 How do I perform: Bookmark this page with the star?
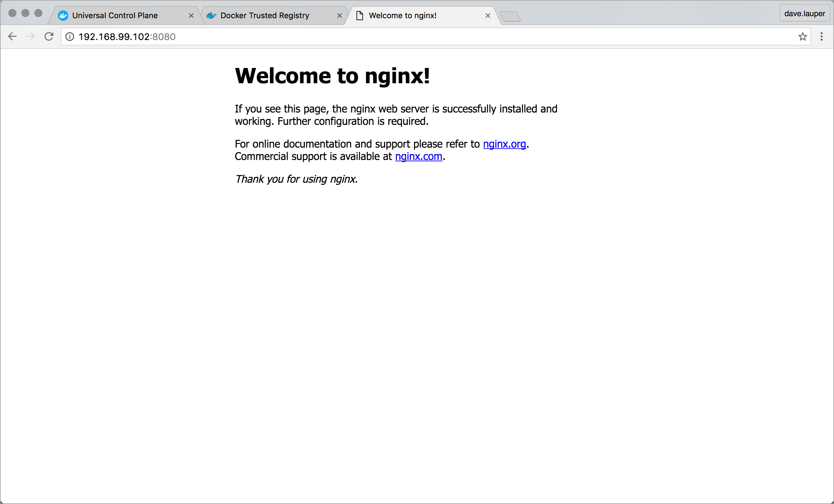click(802, 36)
